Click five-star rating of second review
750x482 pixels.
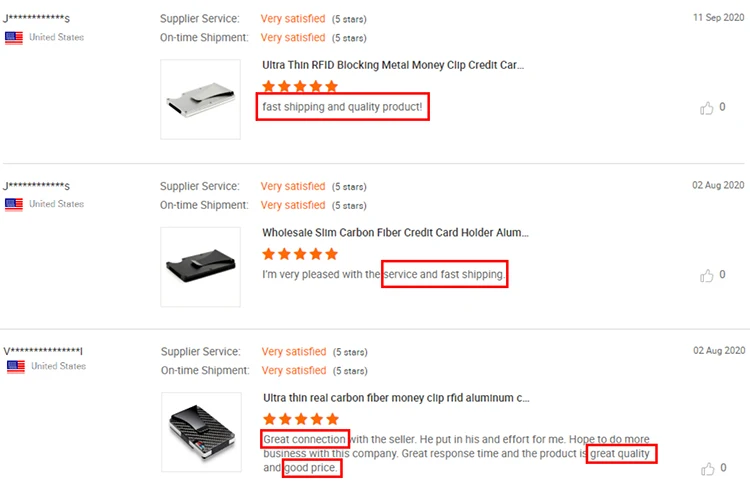(300, 255)
